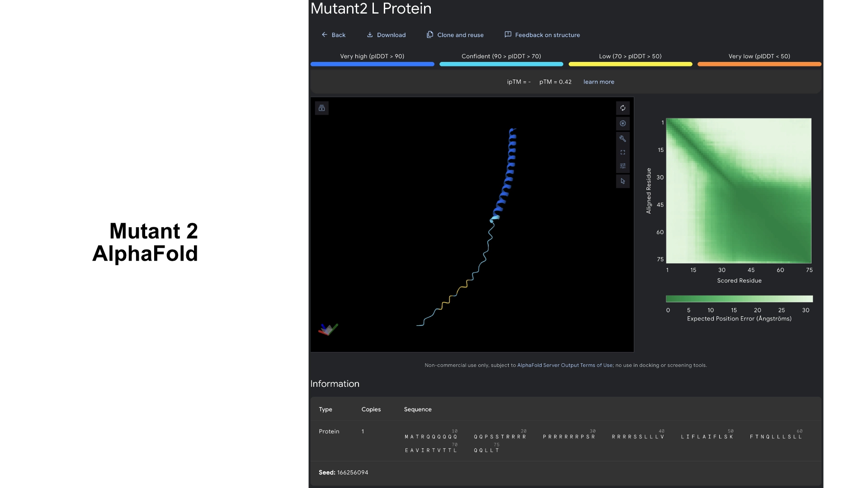Click the sequence block MATRQQQQQQ
Screen dimensions: 868x488
click(x=431, y=437)
